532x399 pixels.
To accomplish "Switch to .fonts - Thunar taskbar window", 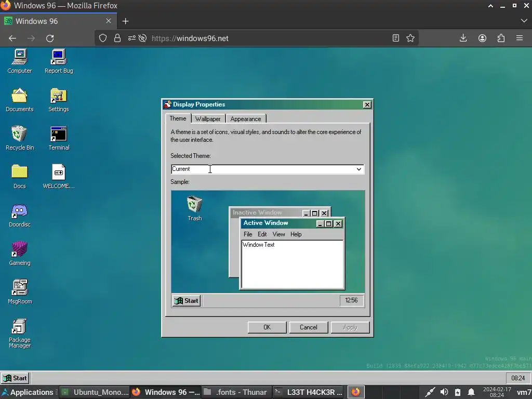I will [x=236, y=392].
